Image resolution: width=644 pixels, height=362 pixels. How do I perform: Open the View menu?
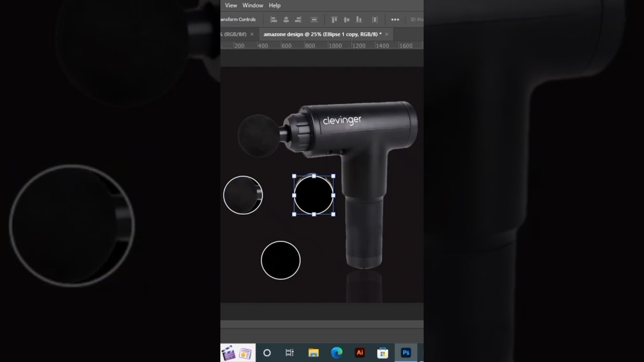(x=231, y=6)
